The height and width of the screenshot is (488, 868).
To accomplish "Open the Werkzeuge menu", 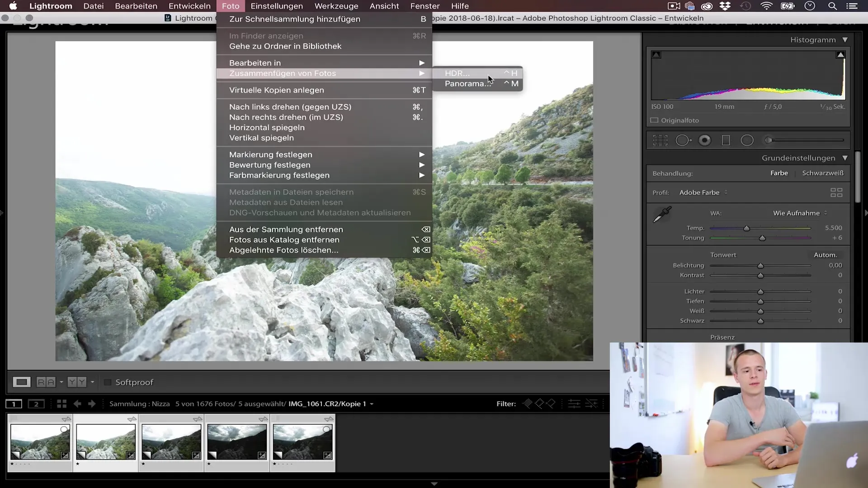I will pos(336,6).
